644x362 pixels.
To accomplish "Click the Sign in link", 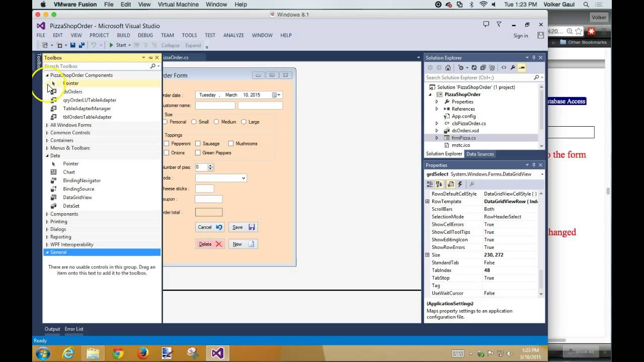I will click(521, 36).
